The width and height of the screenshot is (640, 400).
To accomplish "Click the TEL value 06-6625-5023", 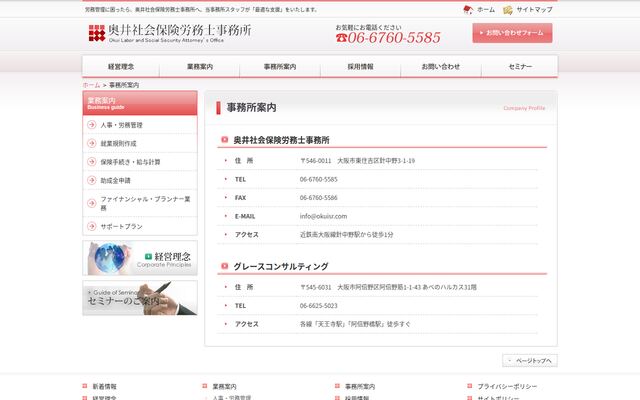I will 318,306.
